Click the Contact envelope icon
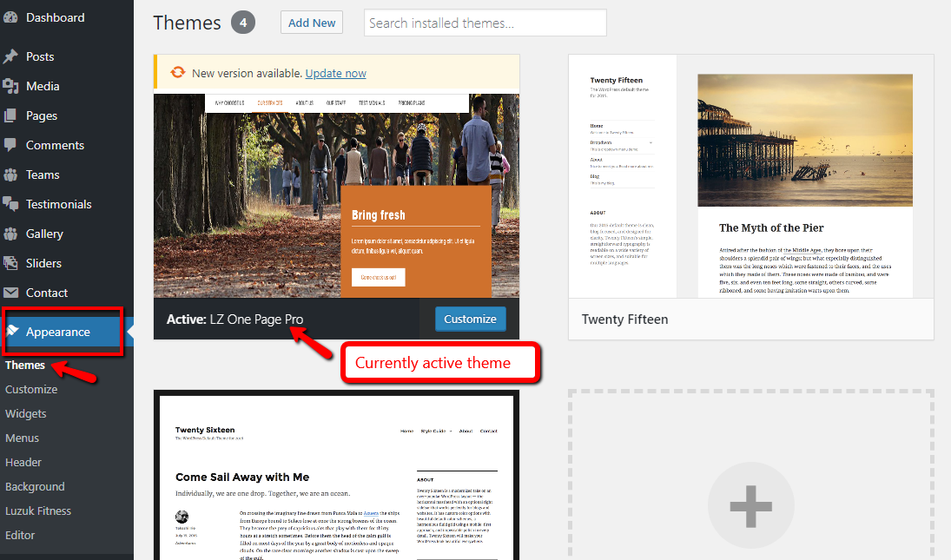951x560 pixels. tap(10, 293)
